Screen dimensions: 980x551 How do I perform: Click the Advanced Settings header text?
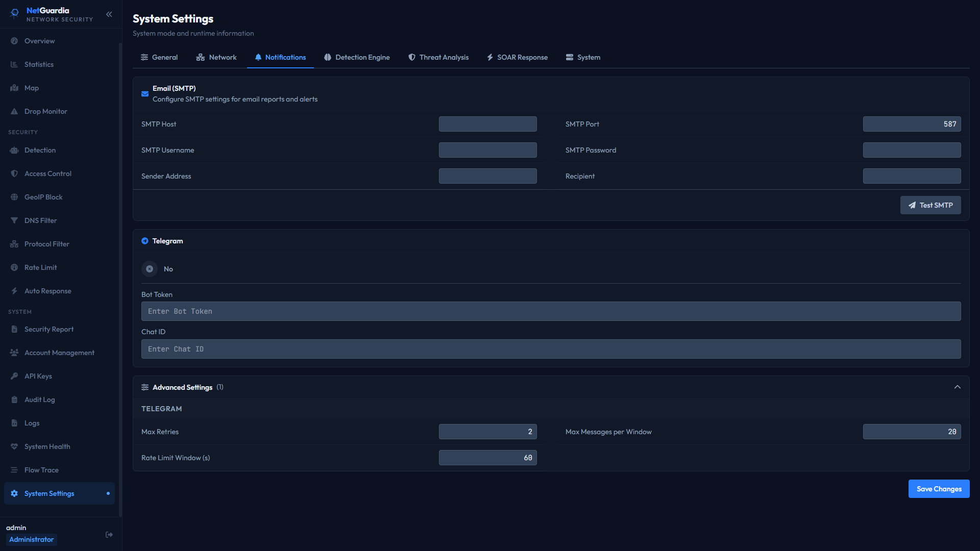click(x=182, y=387)
